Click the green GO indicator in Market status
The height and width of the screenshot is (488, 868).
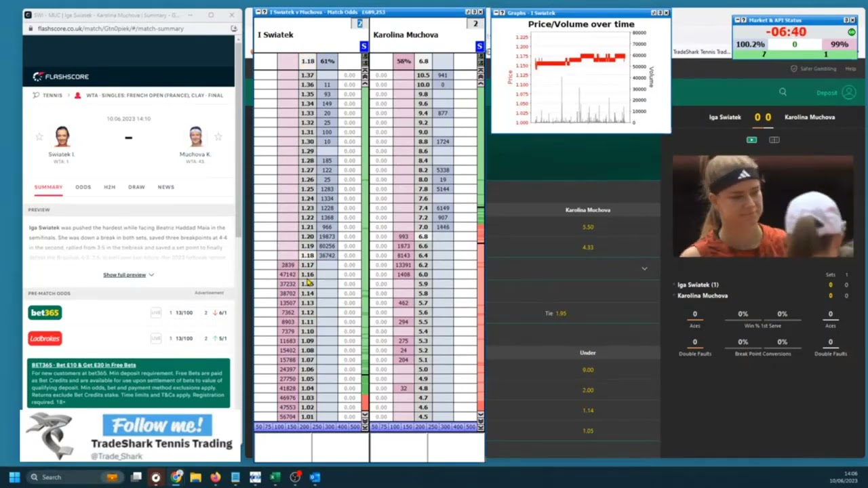coord(852,32)
